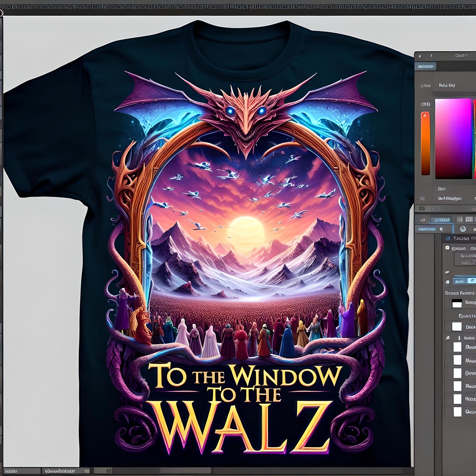Open the eyedropper icon atop the color panel
476x476 pixels.
pyautogui.click(x=420, y=55)
